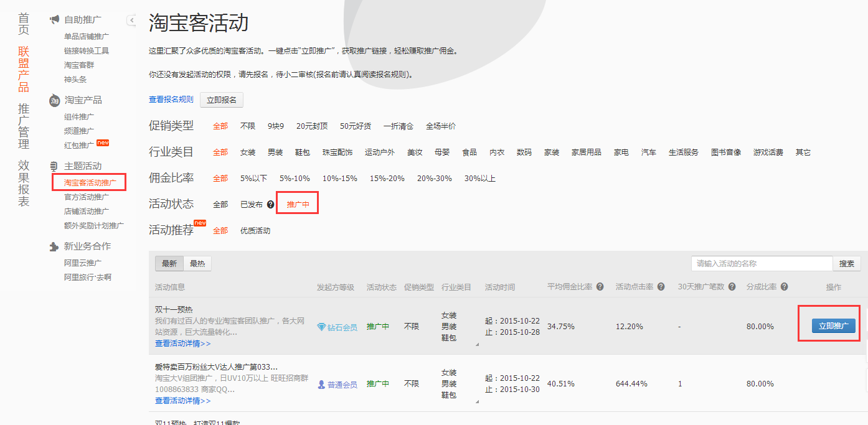Click help icon beside 活动点击率 header
The height and width of the screenshot is (425, 868).
click(661, 287)
